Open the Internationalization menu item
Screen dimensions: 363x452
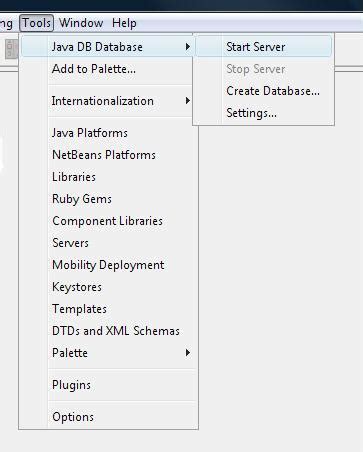coord(107,101)
